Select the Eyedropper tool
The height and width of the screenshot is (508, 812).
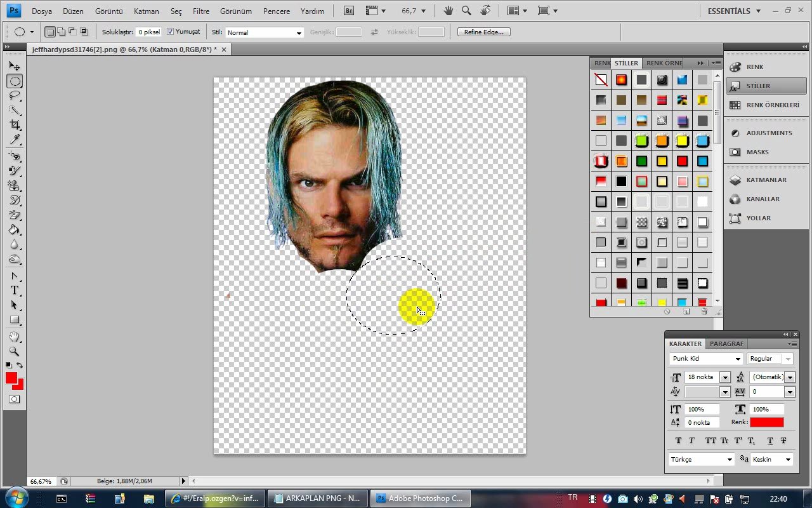click(x=15, y=139)
